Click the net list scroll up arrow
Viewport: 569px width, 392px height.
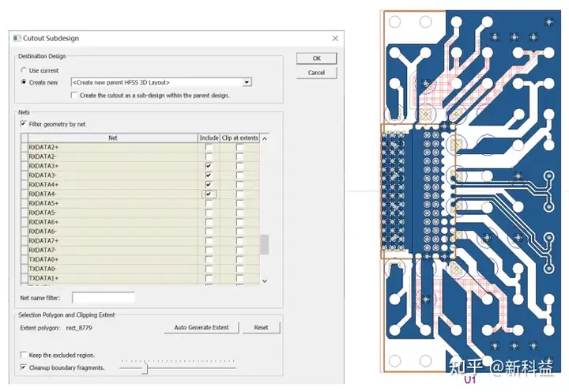pyautogui.click(x=265, y=138)
